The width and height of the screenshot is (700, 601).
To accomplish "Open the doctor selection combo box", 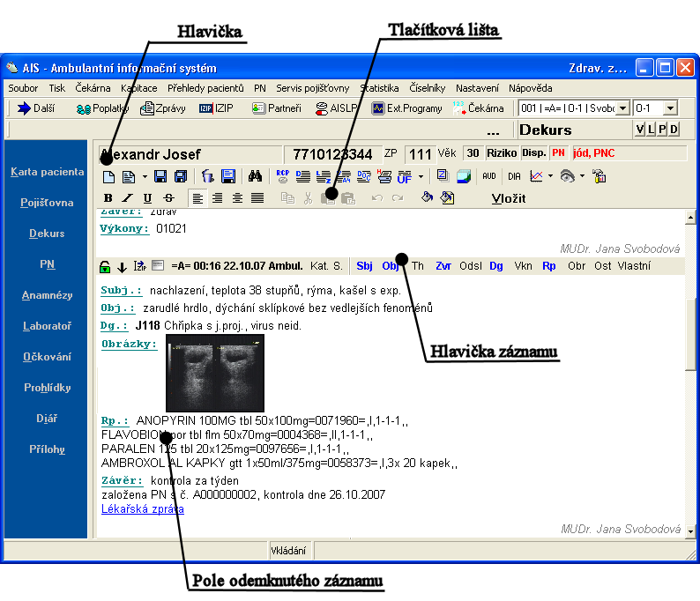I will click(x=622, y=108).
